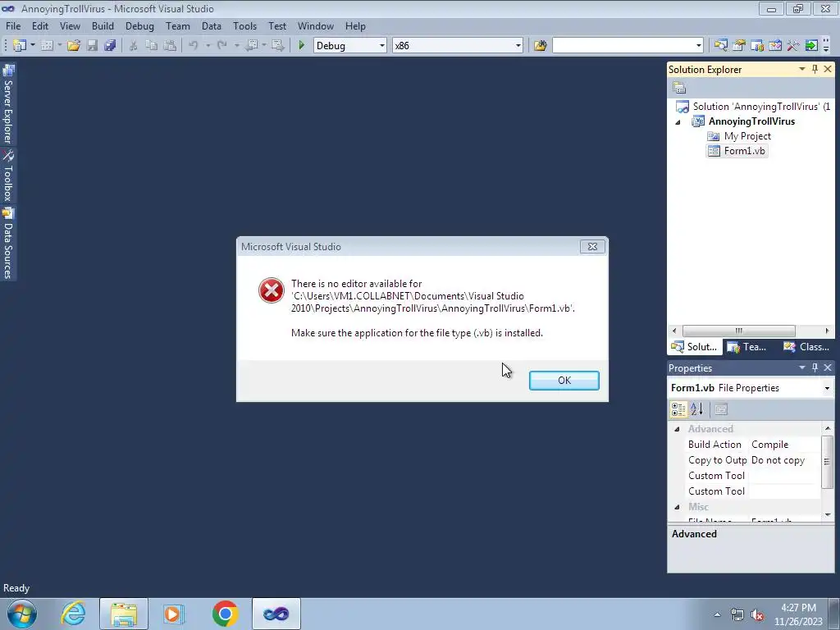Click the Paste clipboard icon
Screen dimensions: 840x630
point(170,46)
